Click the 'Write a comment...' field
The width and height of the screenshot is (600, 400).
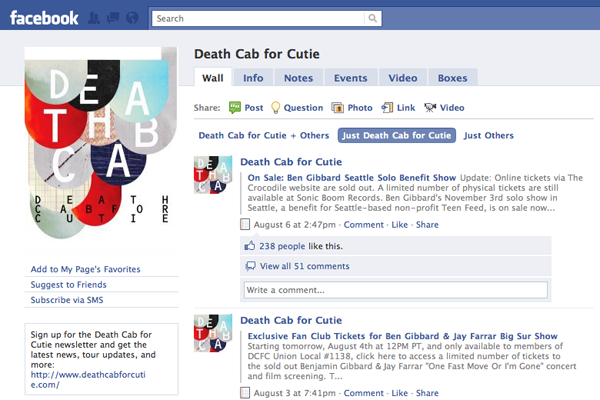pyautogui.click(x=395, y=290)
